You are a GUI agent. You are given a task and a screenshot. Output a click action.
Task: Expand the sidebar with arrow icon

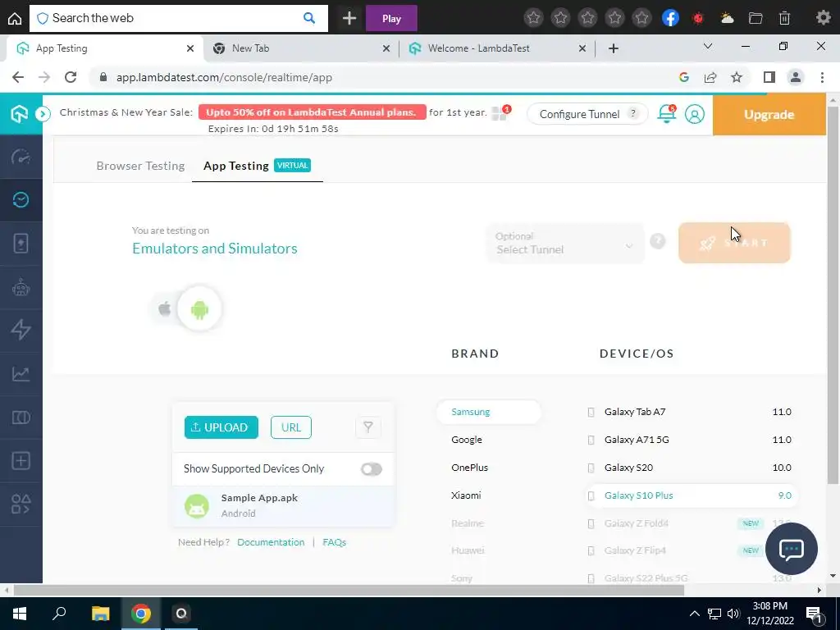(x=43, y=113)
